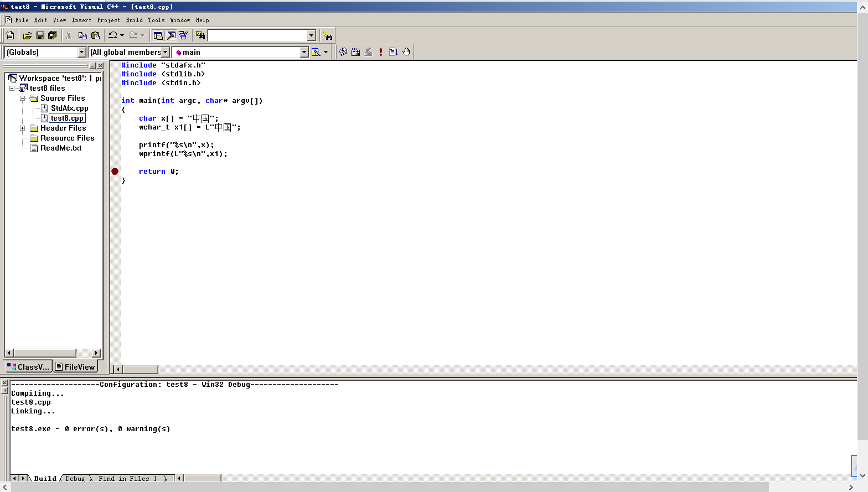Click the 'return 0;' code line
This screenshot has width=868, height=492.
point(158,172)
